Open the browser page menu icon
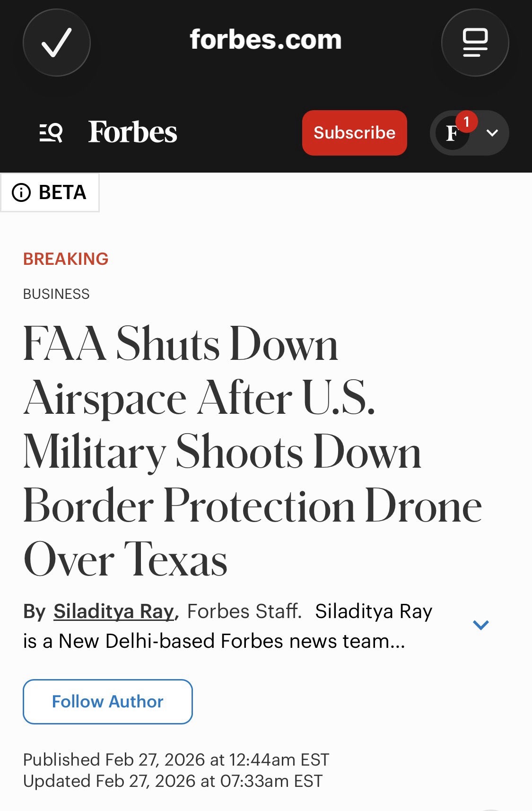Image resolution: width=532 pixels, height=811 pixels. click(x=475, y=43)
